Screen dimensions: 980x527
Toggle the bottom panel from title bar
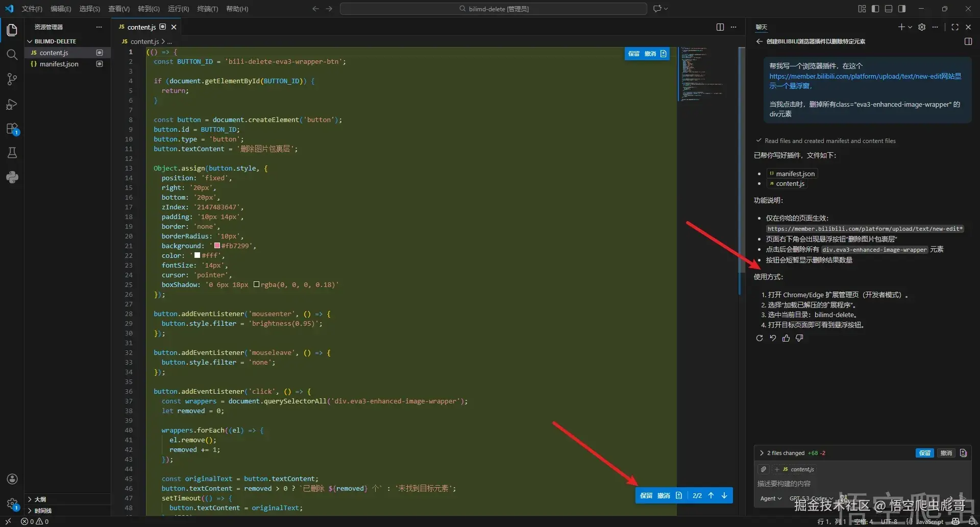889,9
